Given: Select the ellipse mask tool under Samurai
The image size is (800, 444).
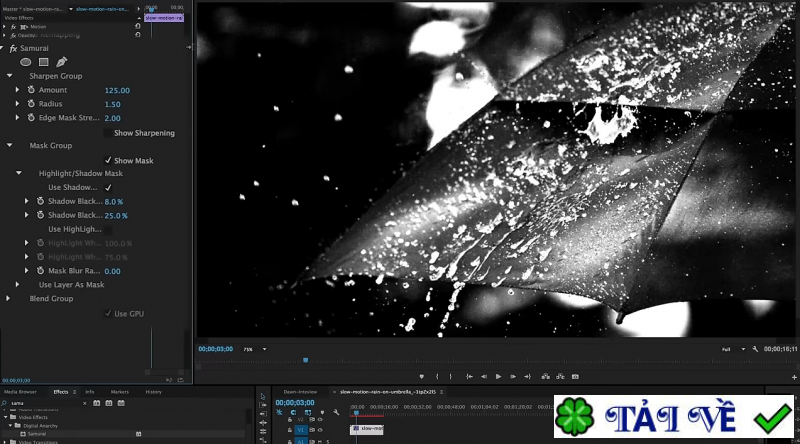Looking at the screenshot, I should (x=26, y=62).
